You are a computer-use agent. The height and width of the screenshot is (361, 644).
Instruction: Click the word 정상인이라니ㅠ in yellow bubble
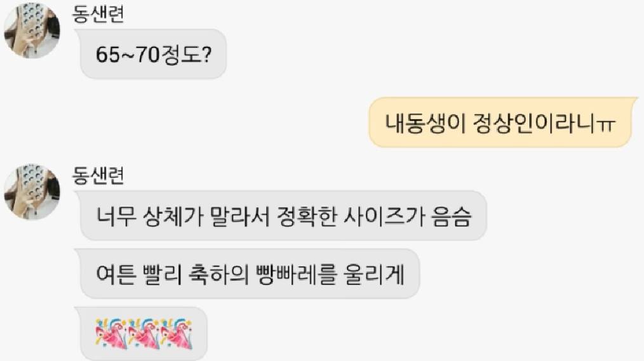pyautogui.click(x=544, y=122)
